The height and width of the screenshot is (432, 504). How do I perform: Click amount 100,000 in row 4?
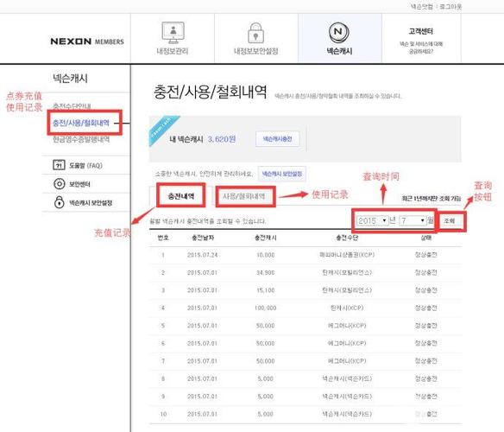point(266,308)
